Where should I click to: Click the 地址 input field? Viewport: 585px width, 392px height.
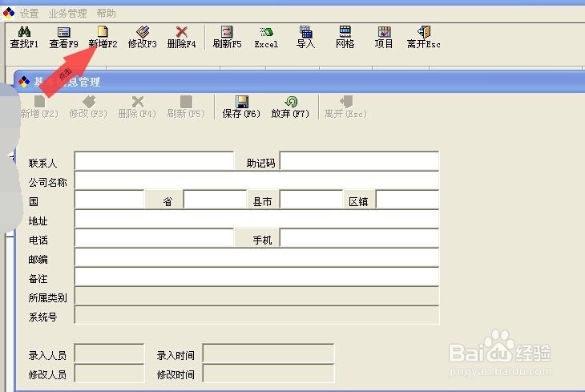pyautogui.click(x=256, y=219)
